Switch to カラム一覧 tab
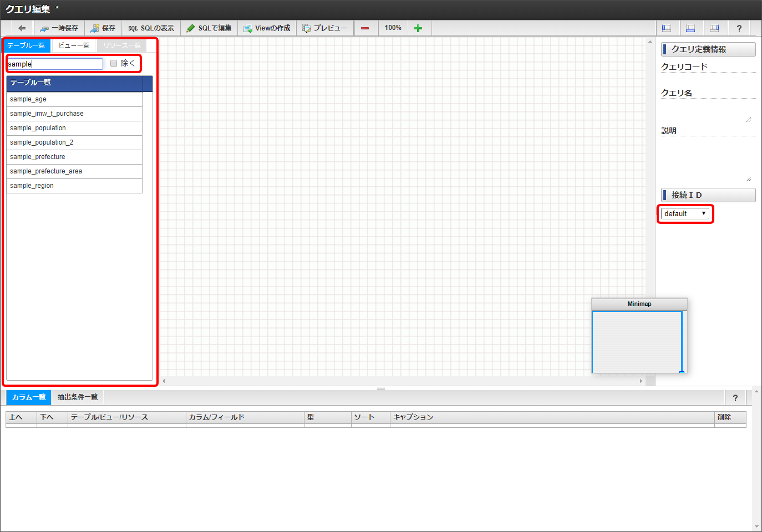This screenshot has width=762, height=532. (x=29, y=397)
